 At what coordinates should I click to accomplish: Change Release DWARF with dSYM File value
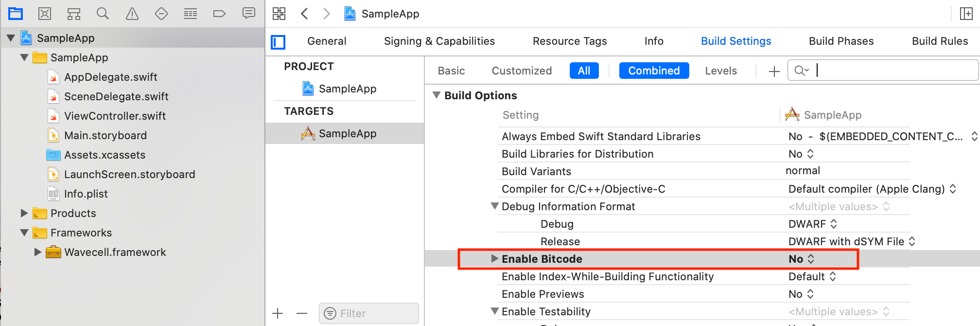pos(852,241)
